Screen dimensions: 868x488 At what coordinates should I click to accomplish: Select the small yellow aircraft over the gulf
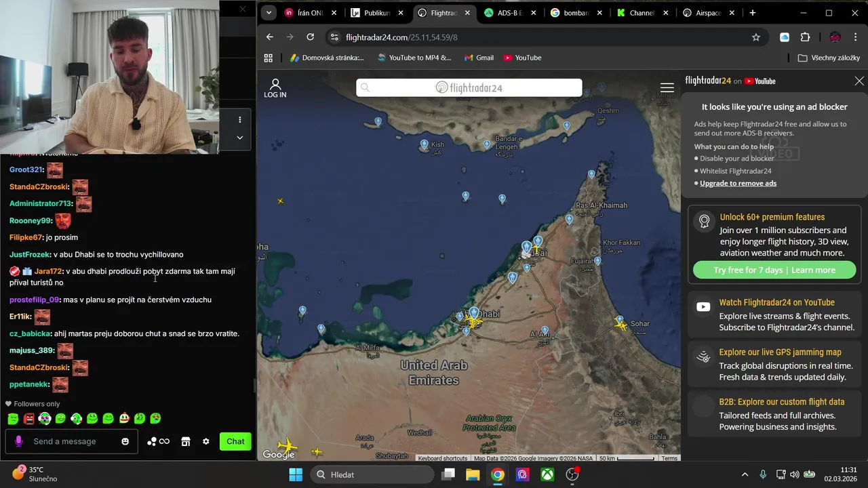coord(280,201)
